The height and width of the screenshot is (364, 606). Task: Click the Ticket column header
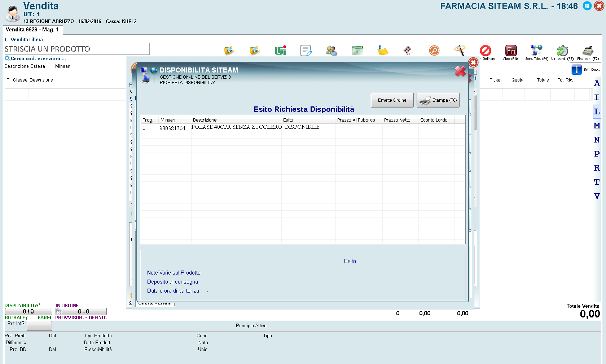(x=496, y=80)
